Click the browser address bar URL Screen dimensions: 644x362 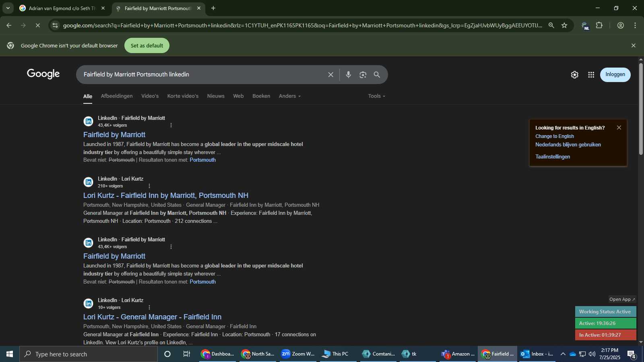coord(303,25)
